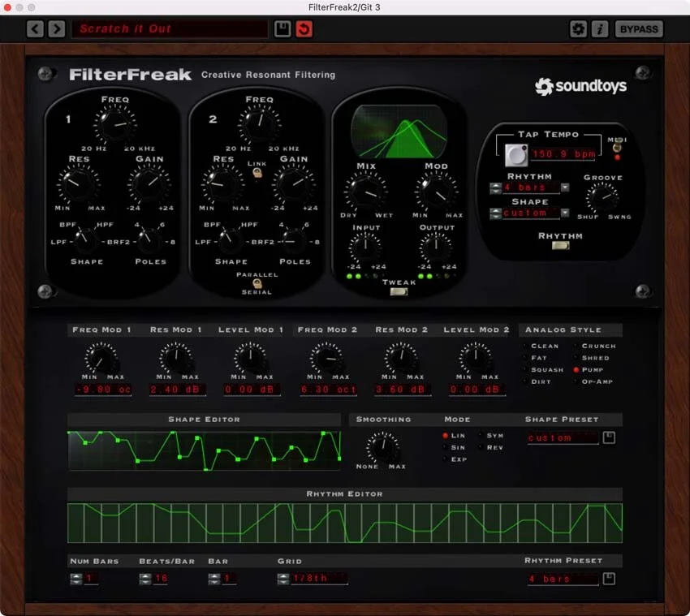Click the Level Mod 1 knob
The width and height of the screenshot is (690, 616).
tap(250, 359)
